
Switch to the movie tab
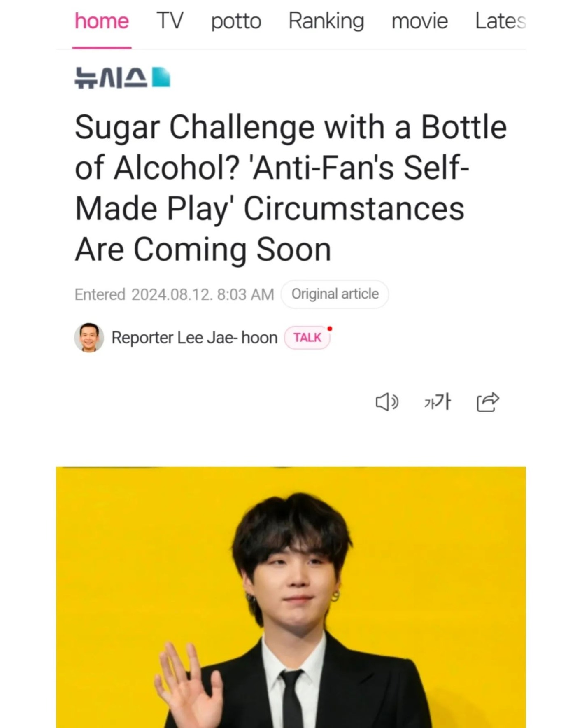point(419,21)
